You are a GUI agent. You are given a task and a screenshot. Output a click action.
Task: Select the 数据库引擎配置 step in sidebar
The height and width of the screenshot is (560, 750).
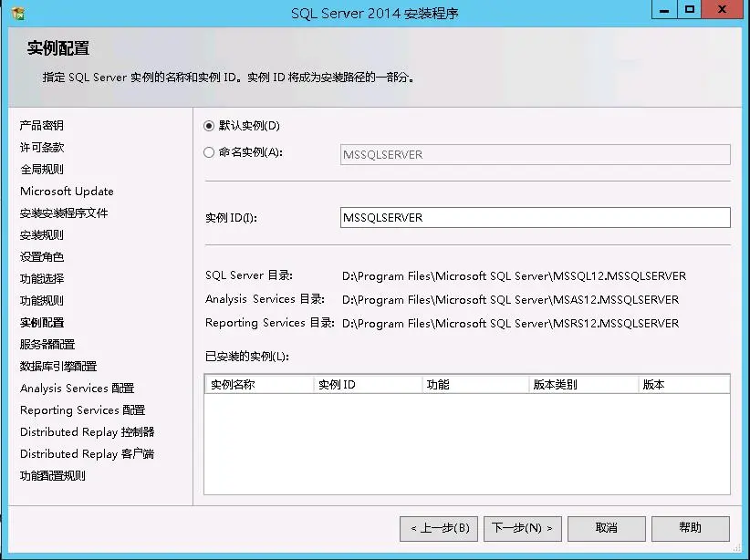58,367
